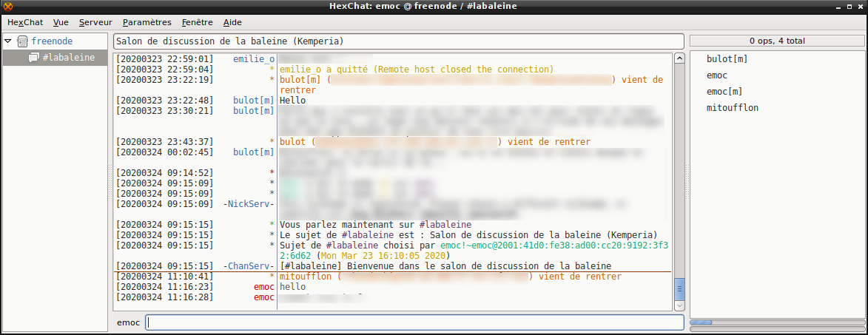Click the bulot[m] nick beside 'Hello'

(254, 101)
